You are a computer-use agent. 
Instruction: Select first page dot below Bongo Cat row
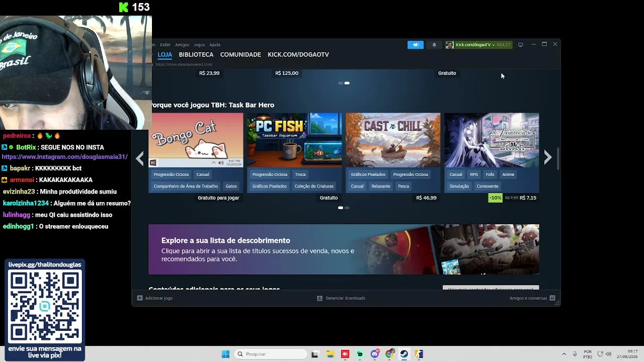341,208
